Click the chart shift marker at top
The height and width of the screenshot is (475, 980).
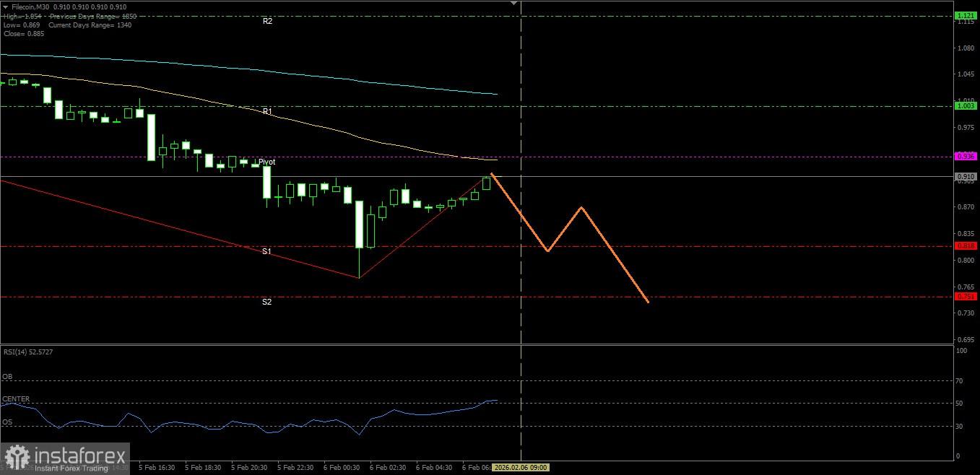coord(514,3)
